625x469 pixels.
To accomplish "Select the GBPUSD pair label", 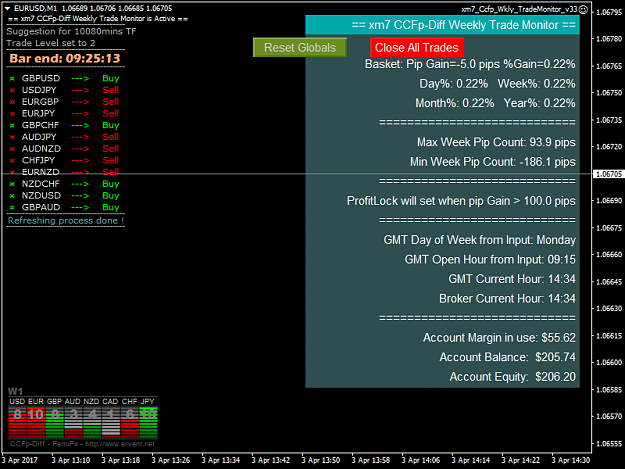I will pyautogui.click(x=41, y=78).
